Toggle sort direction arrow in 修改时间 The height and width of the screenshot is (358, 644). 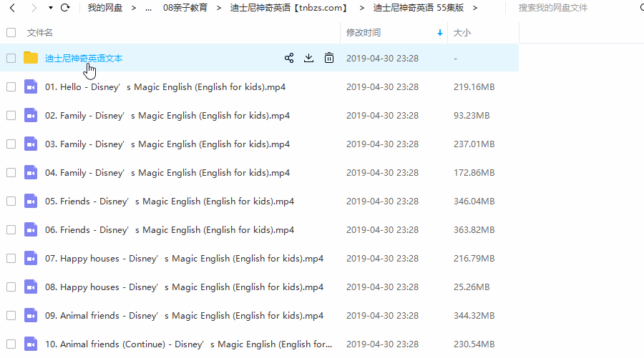[x=440, y=33]
